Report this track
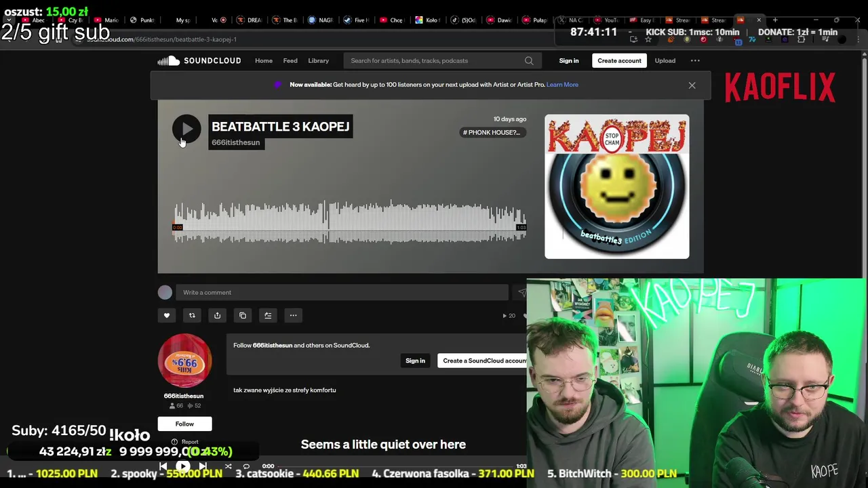The image size is (868, 488). 185,442
